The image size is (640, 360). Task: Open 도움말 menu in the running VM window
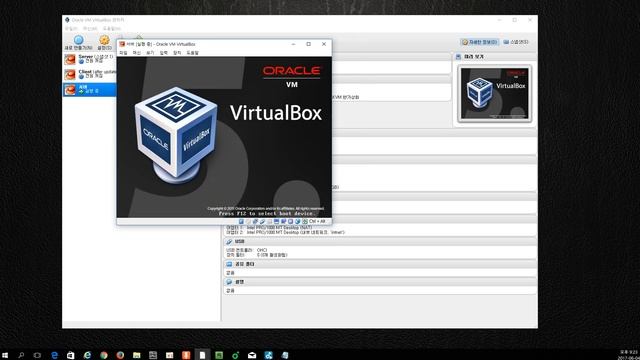(x=192, y=53)
